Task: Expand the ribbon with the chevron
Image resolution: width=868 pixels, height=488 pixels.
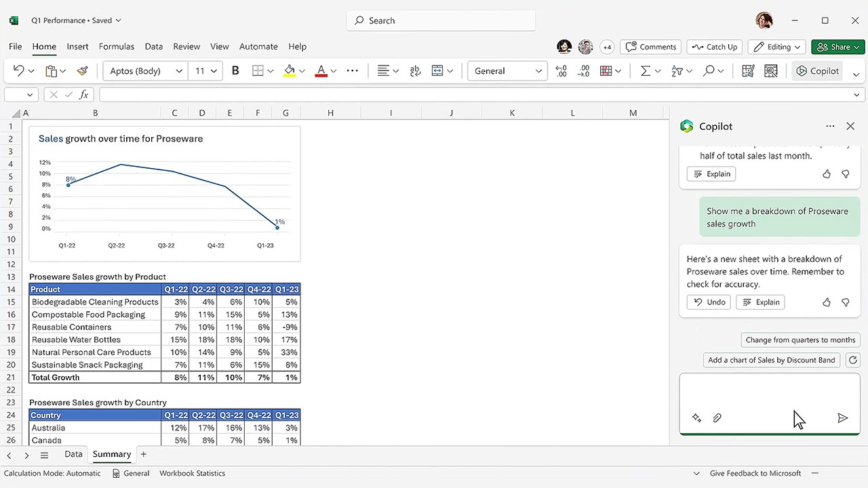Action: (x=856, y=74)
